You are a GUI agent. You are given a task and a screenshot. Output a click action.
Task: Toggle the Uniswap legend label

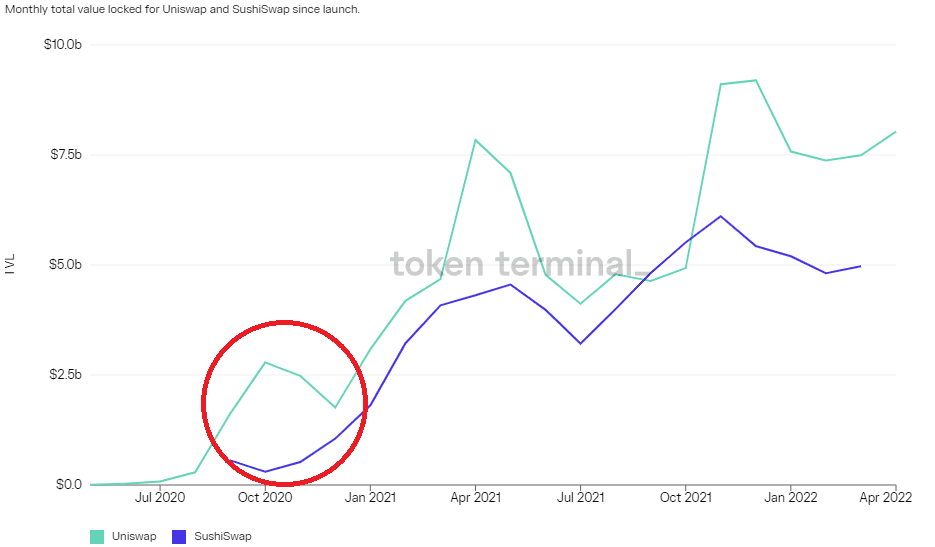134,536
